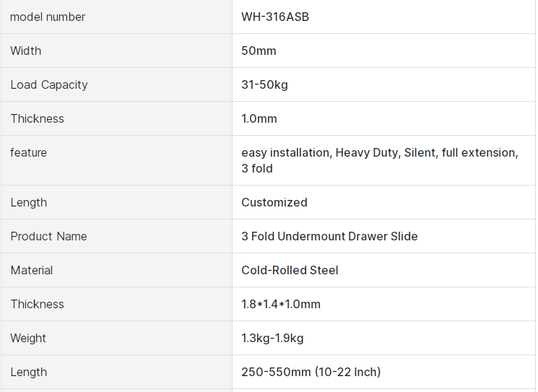
Task: Select the 31-50kg load capacity value
Action: click(x=264, y=84)
